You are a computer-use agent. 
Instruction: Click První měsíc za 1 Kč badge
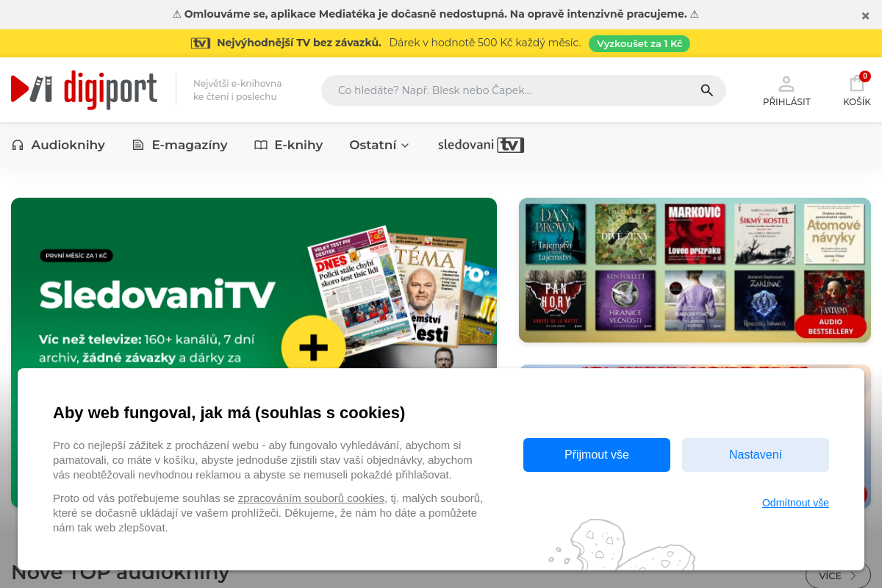pyautogui.click(x=76, y=256)
